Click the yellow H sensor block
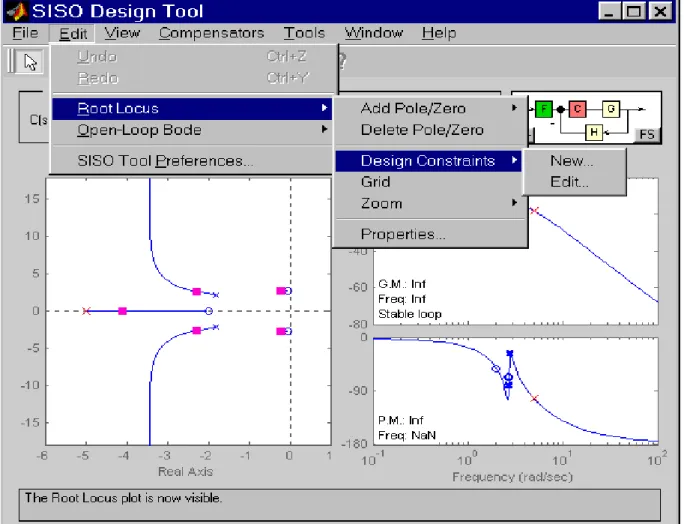 click(594, 132)
